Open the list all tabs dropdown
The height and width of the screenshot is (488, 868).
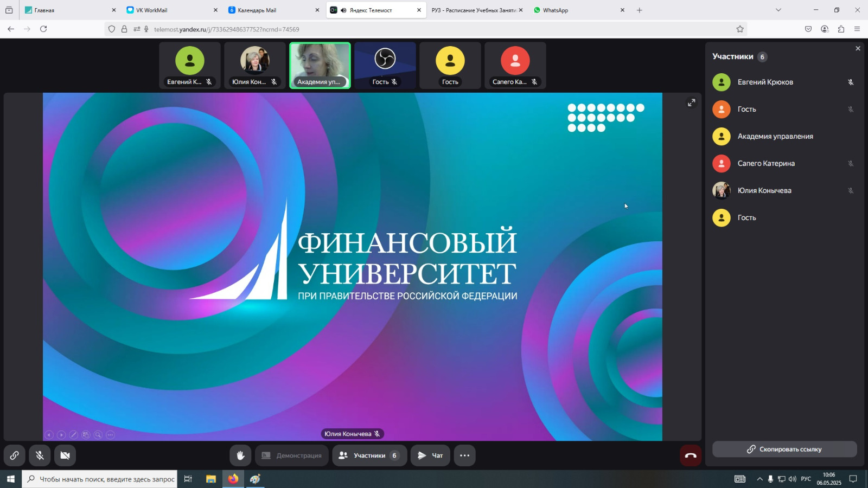778,10
